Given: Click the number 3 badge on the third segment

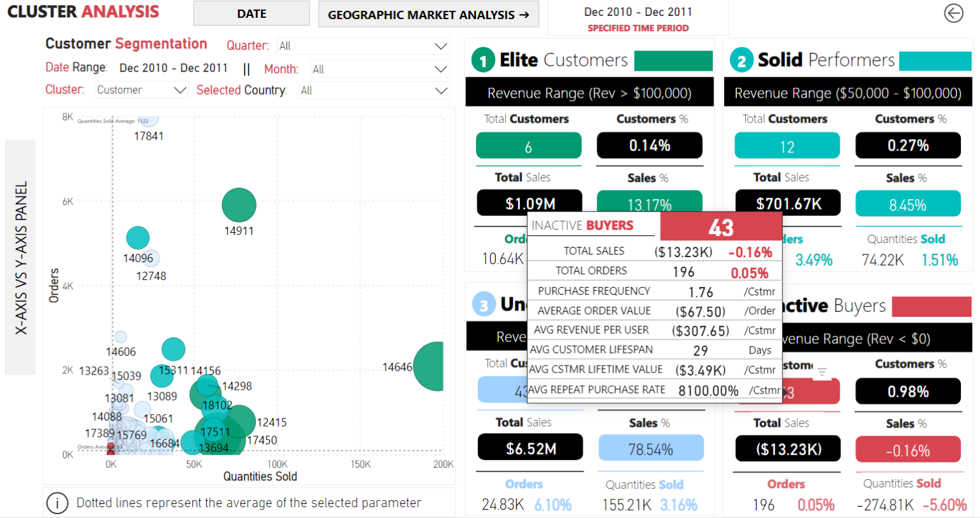Looking at the screenshot, I should (484, 305).
